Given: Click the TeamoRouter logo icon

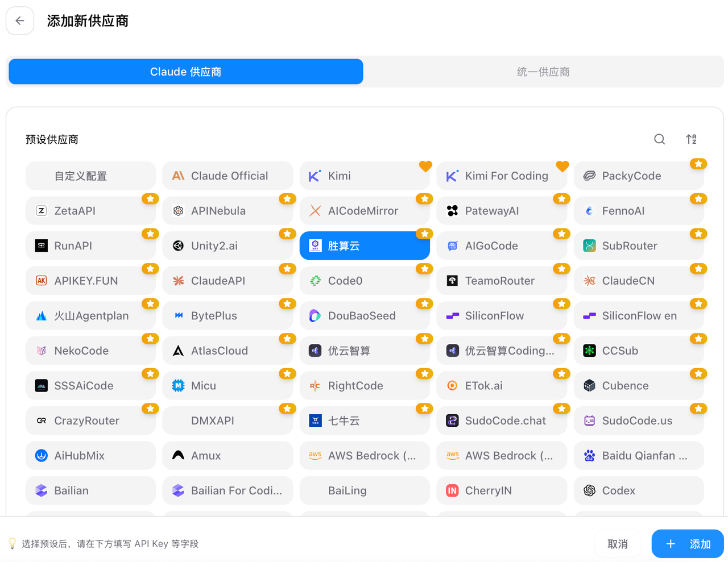Looking at the screenshot, I should [x=452, y=281].
